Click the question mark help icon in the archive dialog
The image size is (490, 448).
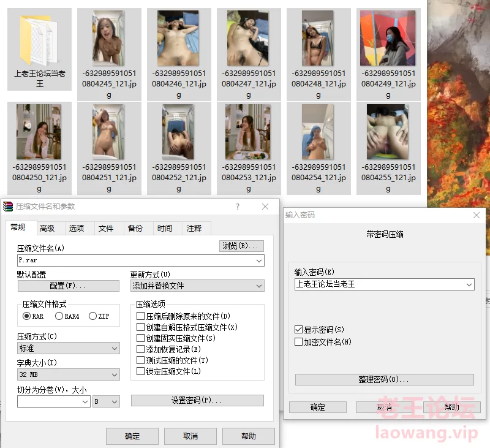[x=238, y=207]
